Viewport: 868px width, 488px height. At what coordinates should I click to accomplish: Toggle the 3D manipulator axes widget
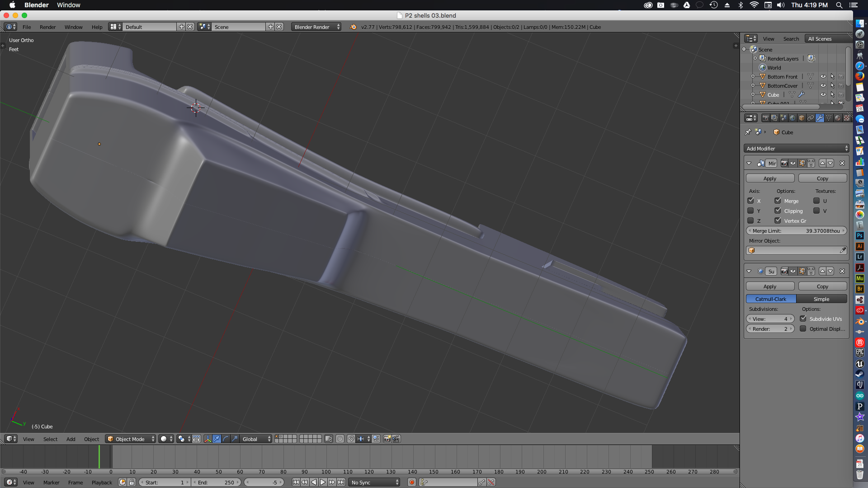tap(208, 439)
